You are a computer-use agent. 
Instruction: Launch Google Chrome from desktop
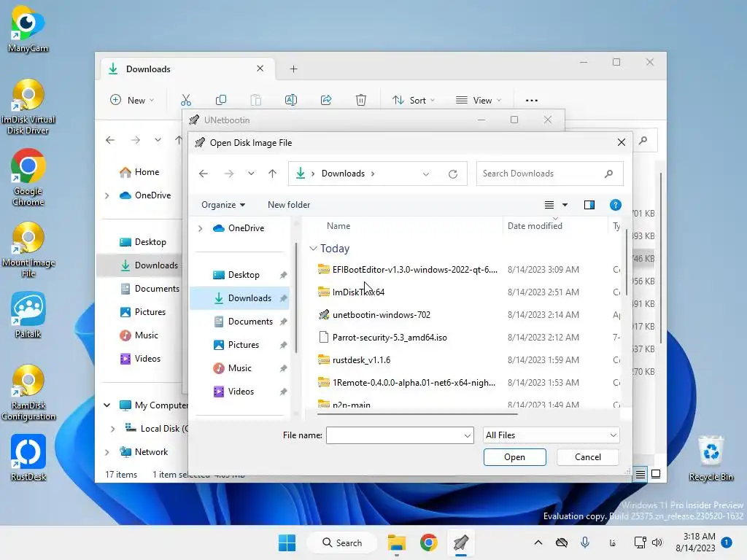28,177
